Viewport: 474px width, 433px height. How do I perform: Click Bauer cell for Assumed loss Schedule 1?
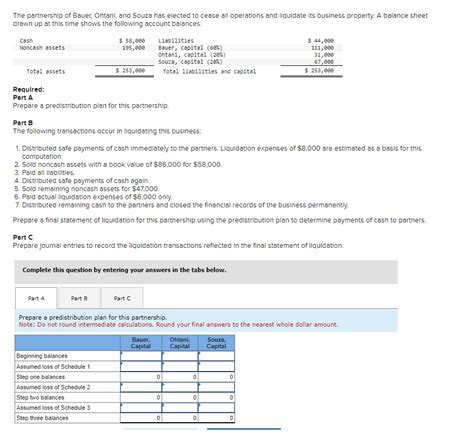click(141, 367)
